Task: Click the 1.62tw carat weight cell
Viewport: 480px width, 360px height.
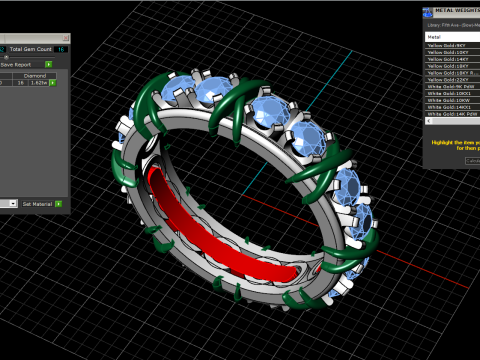Action: [x=39, y=83]
